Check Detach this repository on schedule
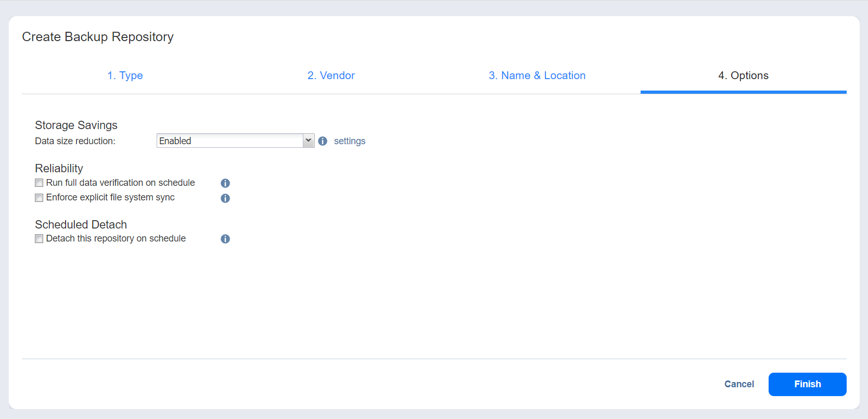Image resolution: width=868 pixels, height=419 pixels. (x=39, y=239)
